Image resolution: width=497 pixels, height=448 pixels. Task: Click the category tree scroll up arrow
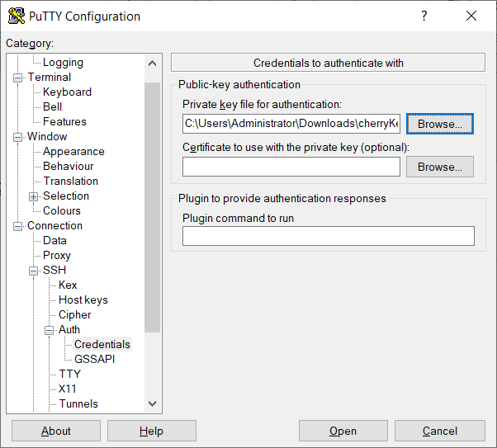pyautogui.click(x=153, y=64)
